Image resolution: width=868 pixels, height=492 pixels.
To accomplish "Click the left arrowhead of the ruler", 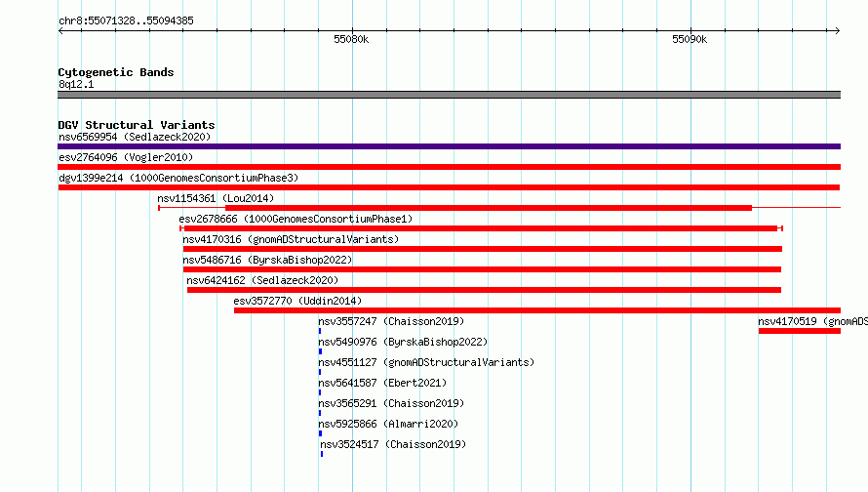I will (x=60, y=31).
